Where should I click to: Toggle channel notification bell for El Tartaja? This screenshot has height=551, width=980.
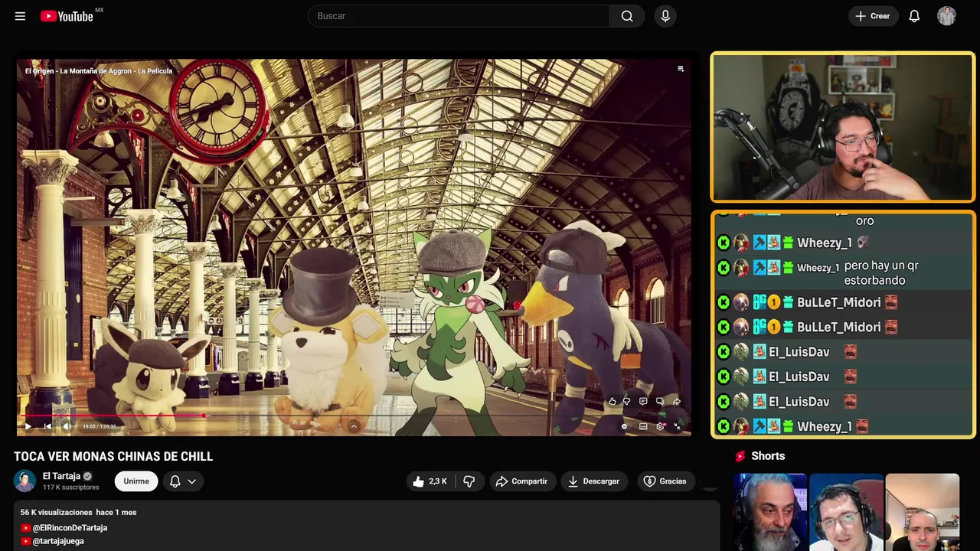(x=175, y=481)
